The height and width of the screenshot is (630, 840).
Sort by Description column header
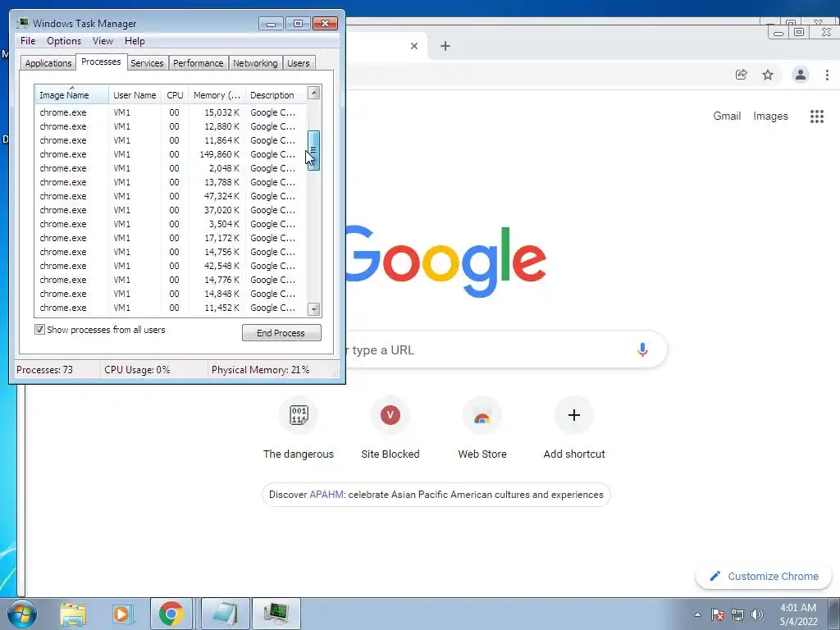[276, 95]
